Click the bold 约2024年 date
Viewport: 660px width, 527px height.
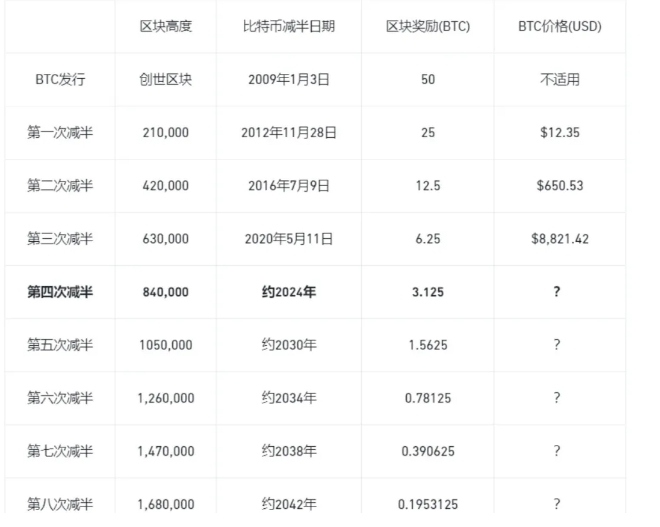[289, 292]
